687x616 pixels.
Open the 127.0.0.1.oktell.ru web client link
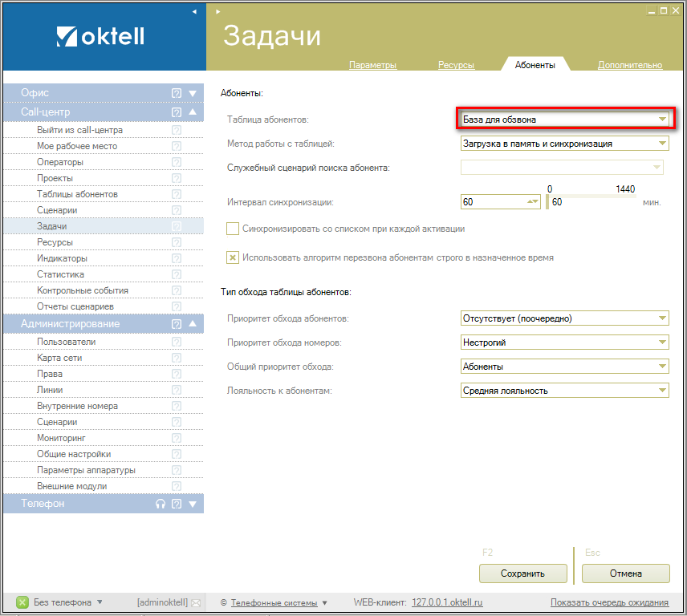tap(447, 602)
